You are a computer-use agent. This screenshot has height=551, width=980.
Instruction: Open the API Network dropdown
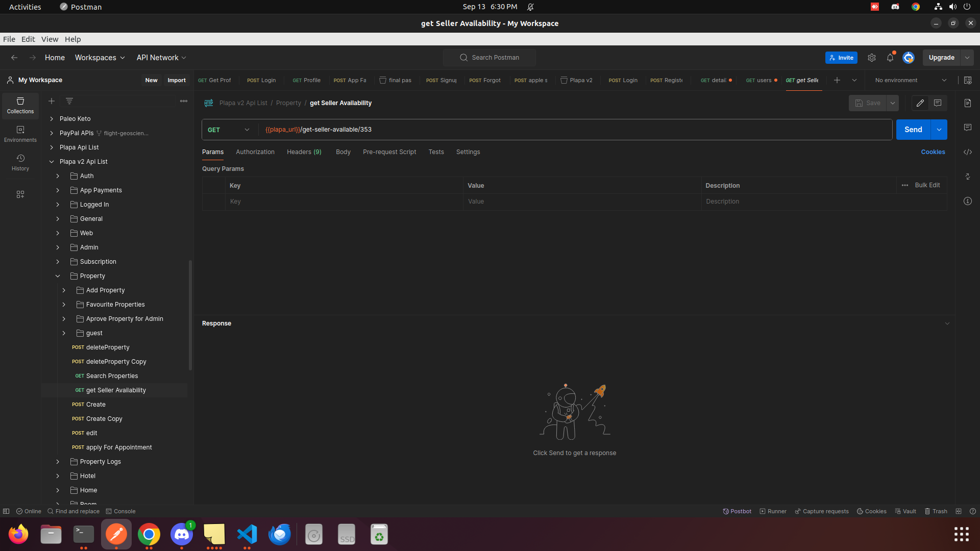(x=161, y=58)
